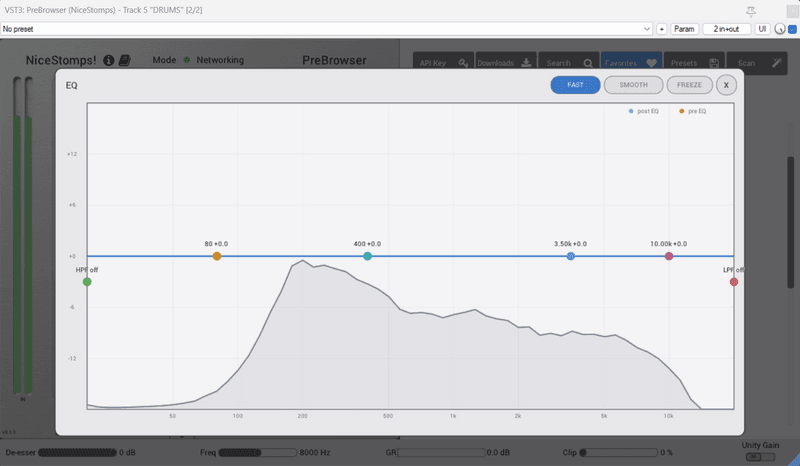Image resolution: width=800 pixels, height=466 pixels.
Task: Click the Networking label
Action: pos(220,60)
